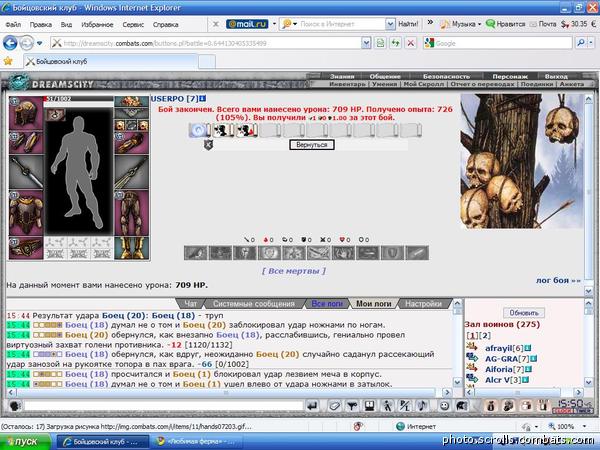The image size is (600, 450).
Task: Open the Избранное browser menu
Action: (97, 24)
